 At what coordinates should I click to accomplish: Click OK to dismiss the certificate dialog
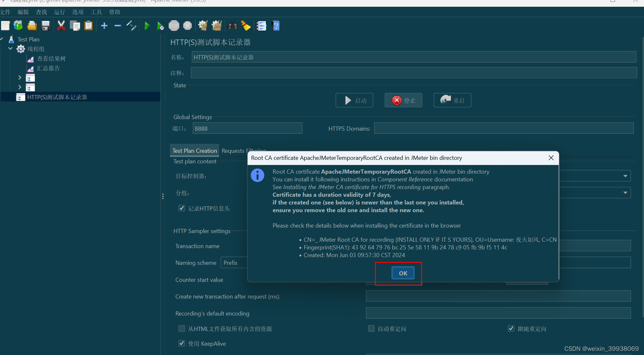pyautogui.click(x=402, y=273)
